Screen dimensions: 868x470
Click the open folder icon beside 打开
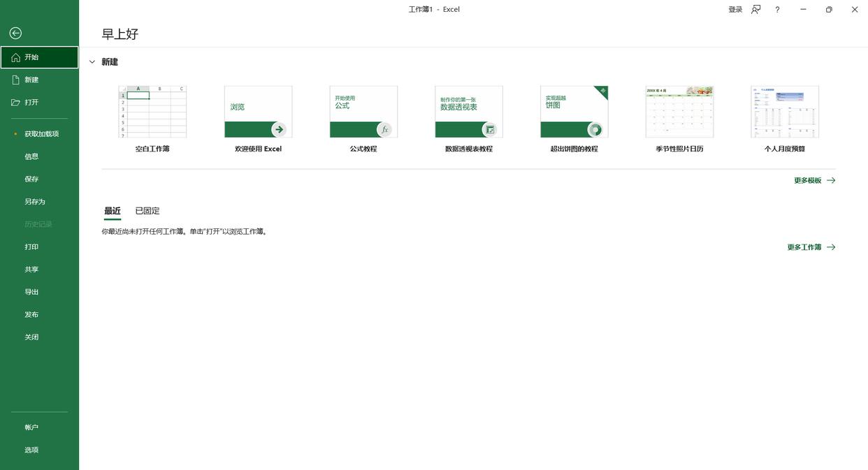16,103
